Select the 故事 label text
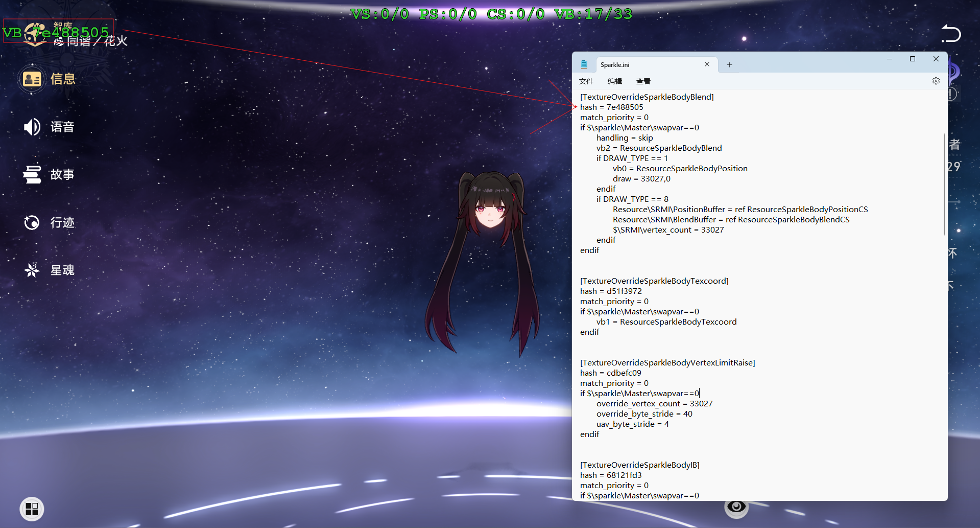 pos(62,174)
